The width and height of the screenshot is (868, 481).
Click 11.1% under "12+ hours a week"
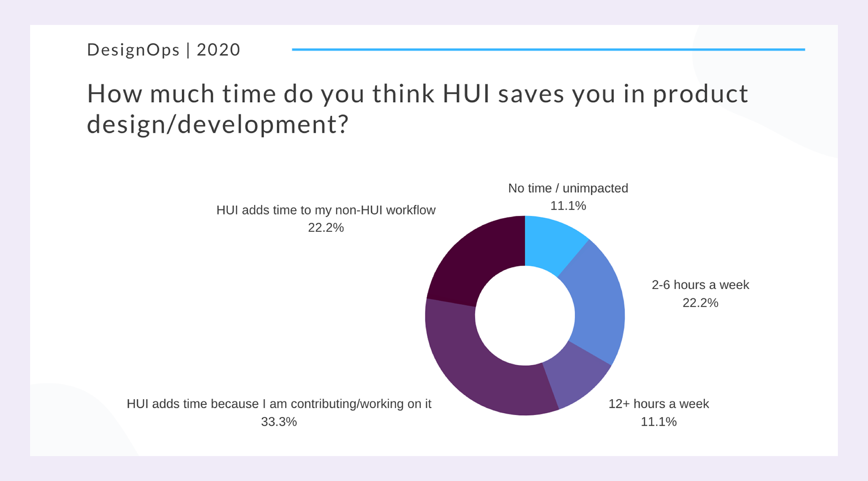658,422
